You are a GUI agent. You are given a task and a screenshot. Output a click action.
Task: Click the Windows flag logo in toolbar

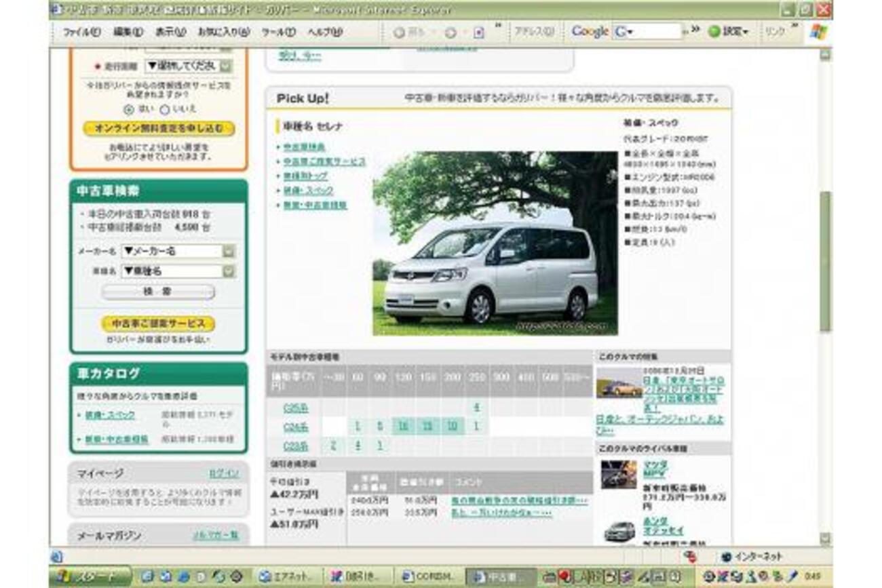click(x=818, y=32)
